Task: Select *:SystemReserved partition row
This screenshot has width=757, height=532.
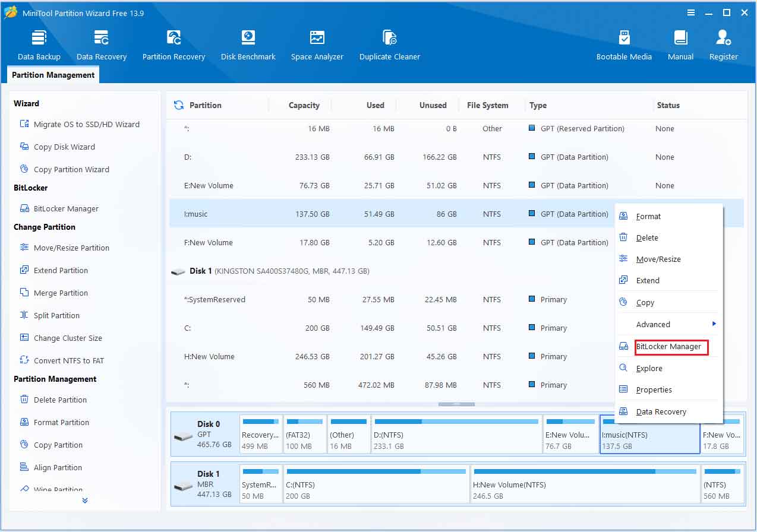Action: [x=391, y=300]
